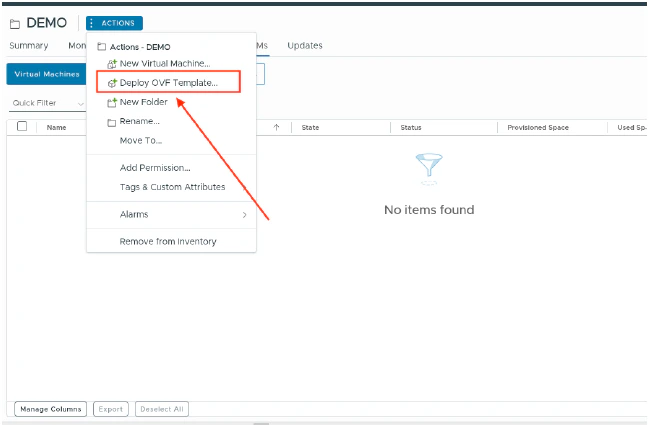Tick the select-all checkbox in table header

pyautogui.click(x=22, y=126)
